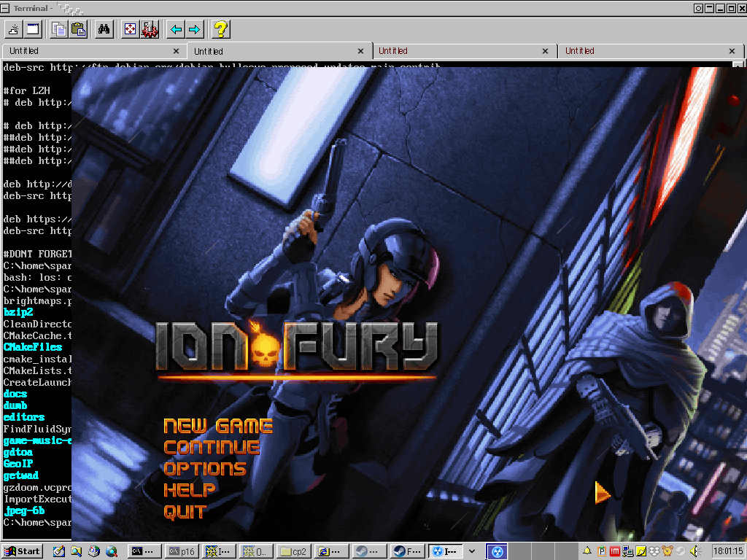Screen dimensions: 747x560
Task: Click the new tab icon in toolbar
Action: (14, 29)
